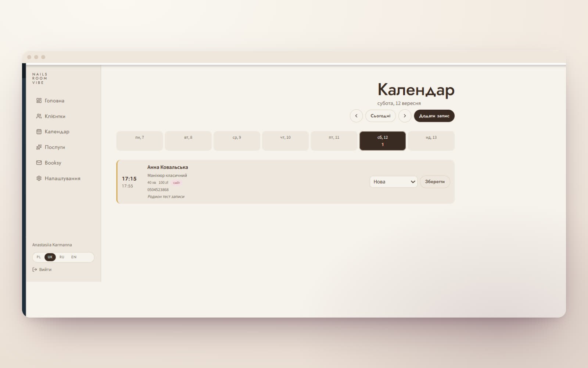Click the phone number 0504523868
The height and width of the screenshot is (368, 588).
click(x=158, y=190)
